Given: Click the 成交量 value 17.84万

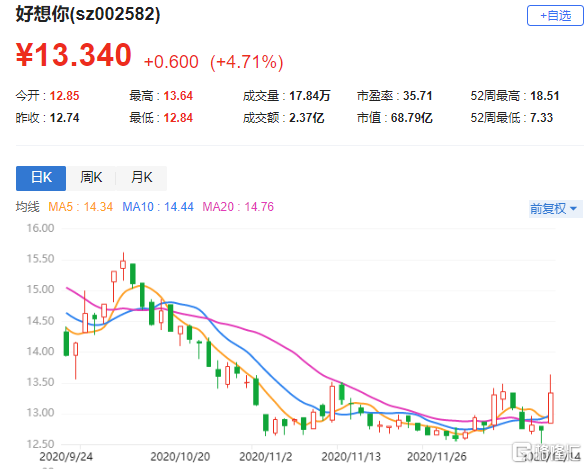Looking at the screenshot, I should 310,96.
